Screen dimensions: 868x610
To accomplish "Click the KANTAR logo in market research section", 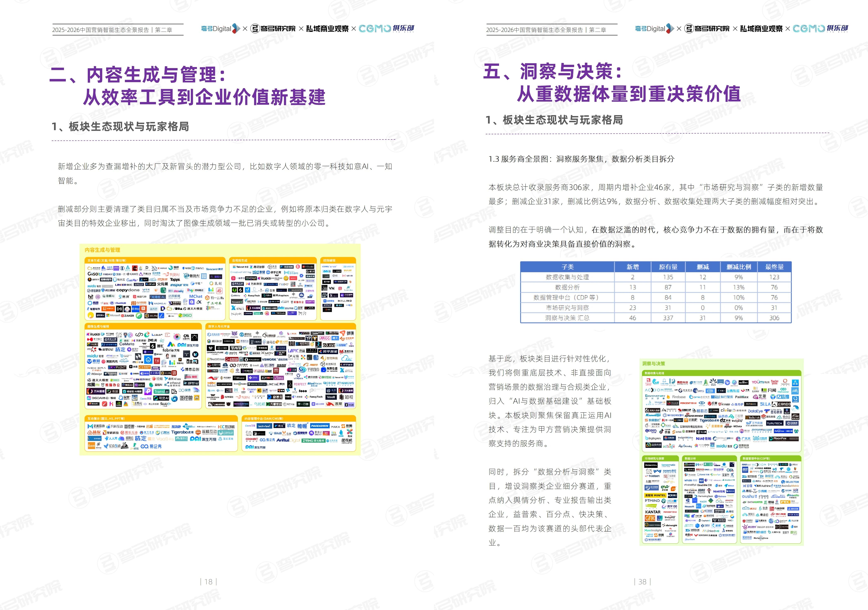I will (653, 512).
